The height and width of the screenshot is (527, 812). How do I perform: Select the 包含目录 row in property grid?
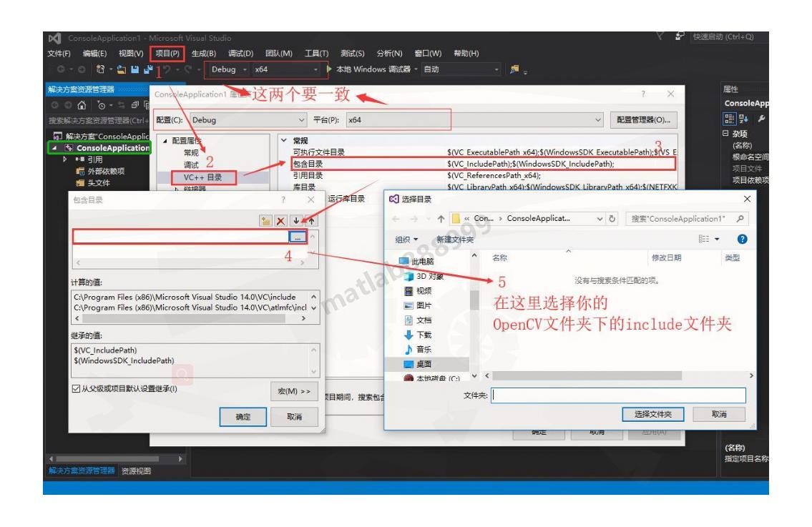[x=484, y=164]
